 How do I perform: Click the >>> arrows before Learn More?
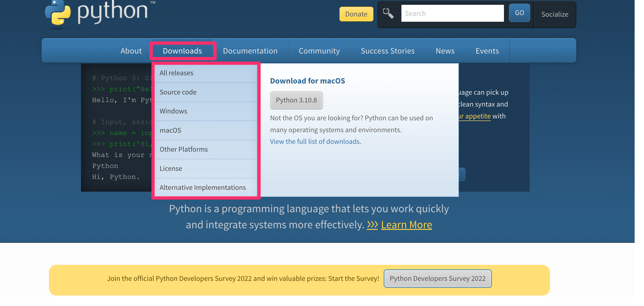[372, 225]
